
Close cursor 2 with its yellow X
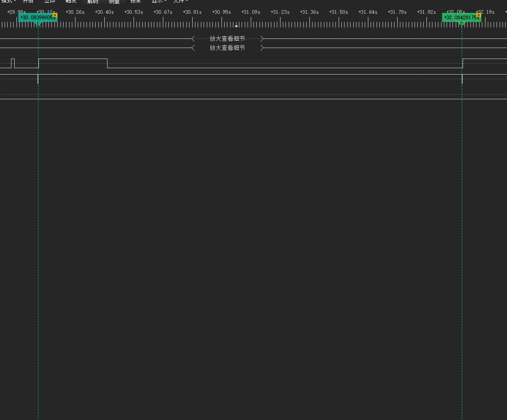pyautogui.click(x=479, y=15)
